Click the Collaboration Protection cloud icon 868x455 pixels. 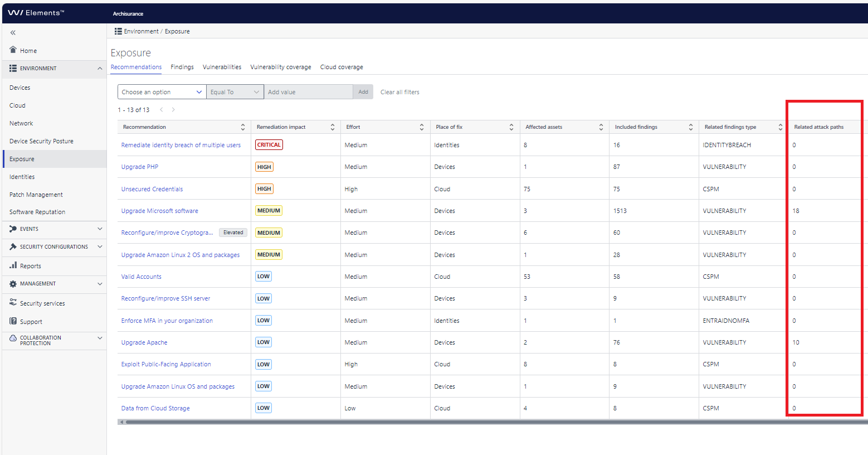[13, 338]
